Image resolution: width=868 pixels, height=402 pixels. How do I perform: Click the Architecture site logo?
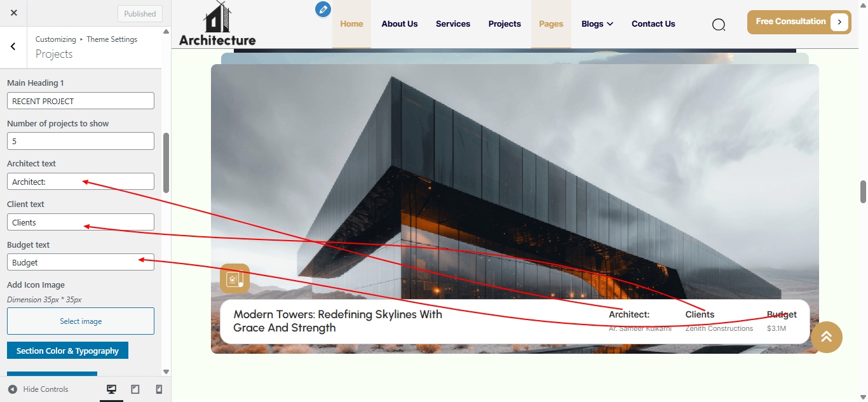tap(217, 24)
